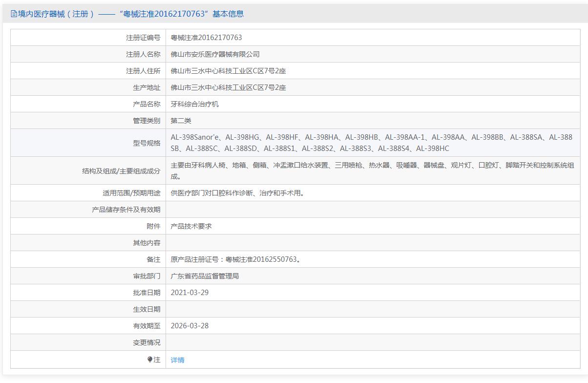Select expiry date 2026-03-28

click(x=190, y=326)
